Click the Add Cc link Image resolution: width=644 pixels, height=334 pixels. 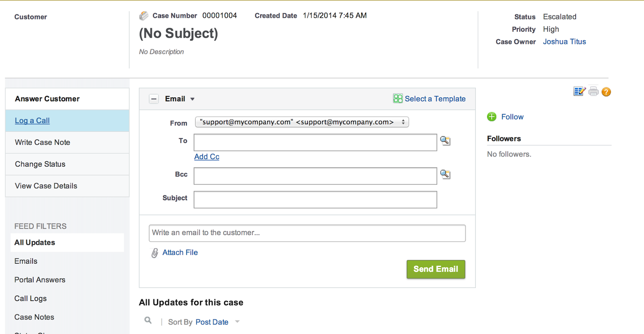tap(206, 157)
